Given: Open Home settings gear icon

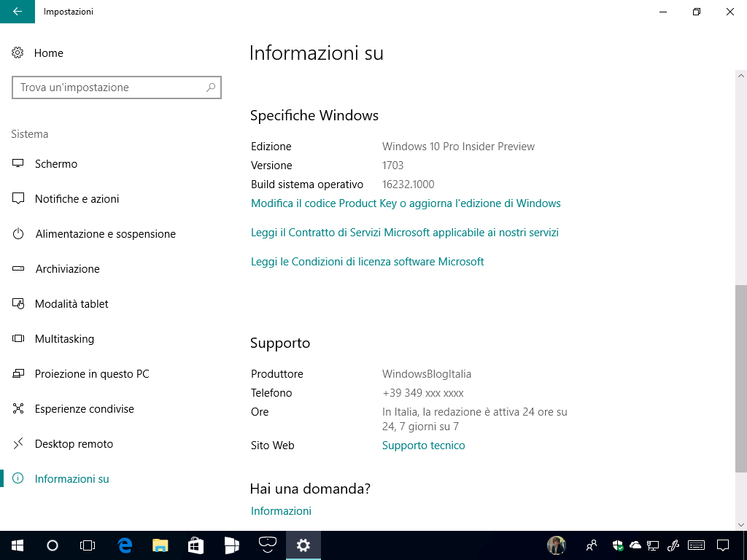Looking at the screenshot, I should tap(18, 52).
